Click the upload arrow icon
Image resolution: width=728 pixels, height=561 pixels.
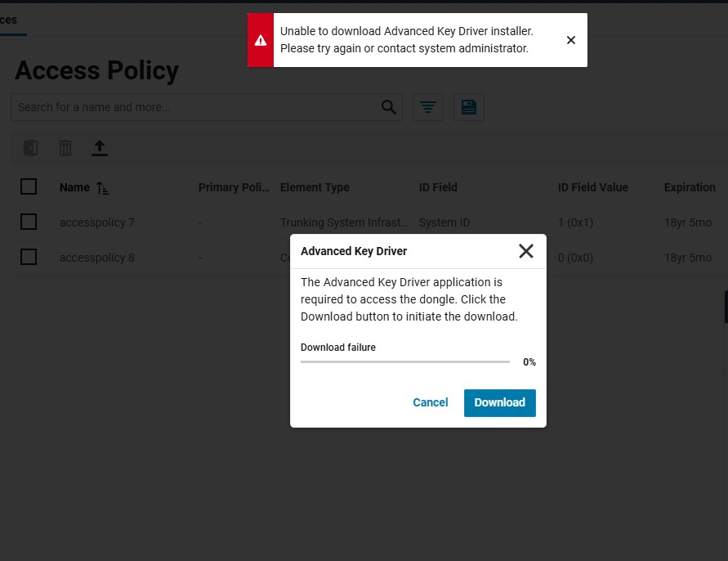point(100,148)
